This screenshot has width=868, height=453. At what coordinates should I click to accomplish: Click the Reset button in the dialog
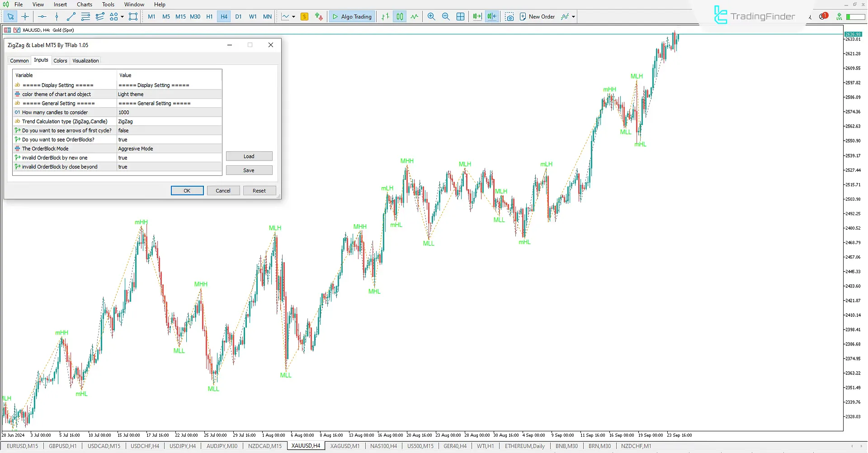pyautogui.click(x=259, y=190)
